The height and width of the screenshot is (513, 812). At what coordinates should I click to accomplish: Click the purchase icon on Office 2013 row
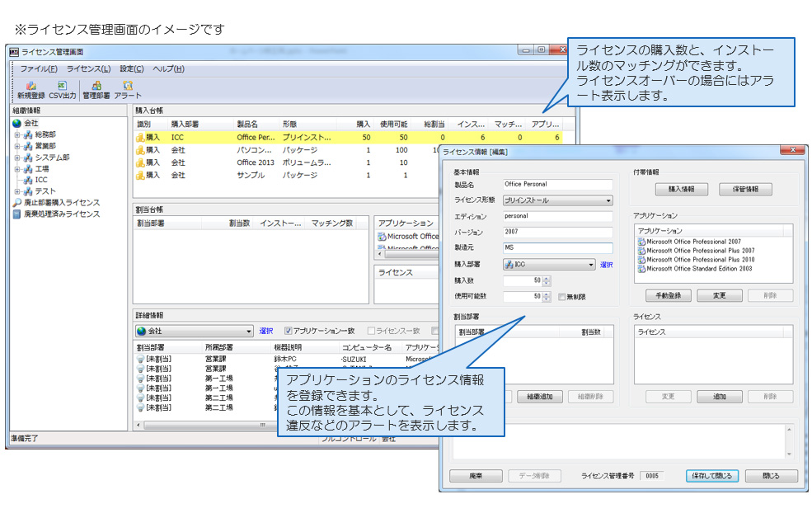(140, 162)
